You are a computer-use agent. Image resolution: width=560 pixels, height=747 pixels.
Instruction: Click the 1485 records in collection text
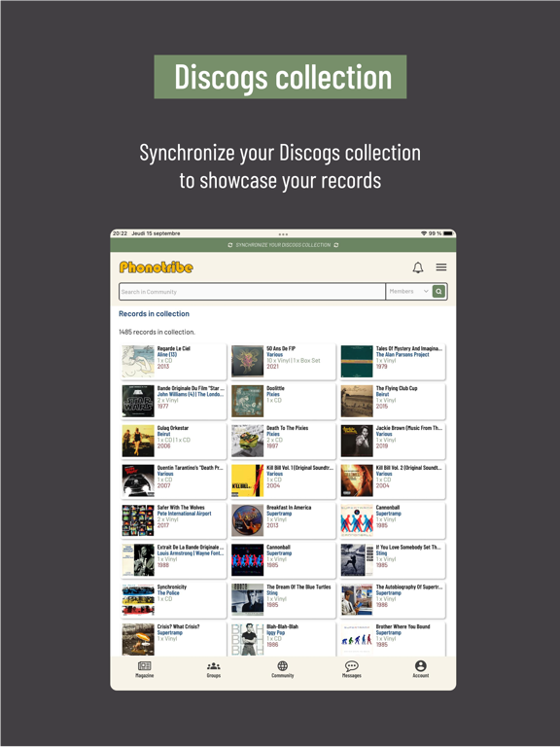(x=157, y=332)
